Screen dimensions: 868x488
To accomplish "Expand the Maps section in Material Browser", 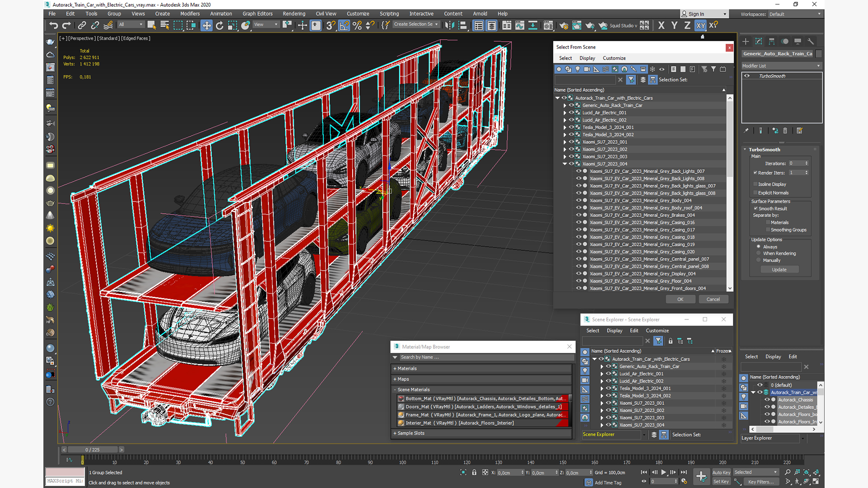I will pyautogui.click(x=482, y=379).
